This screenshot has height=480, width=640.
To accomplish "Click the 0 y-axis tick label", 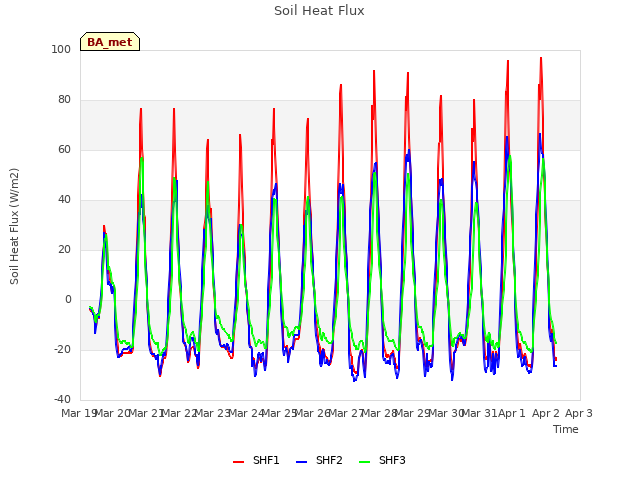I will coord(68,300).
